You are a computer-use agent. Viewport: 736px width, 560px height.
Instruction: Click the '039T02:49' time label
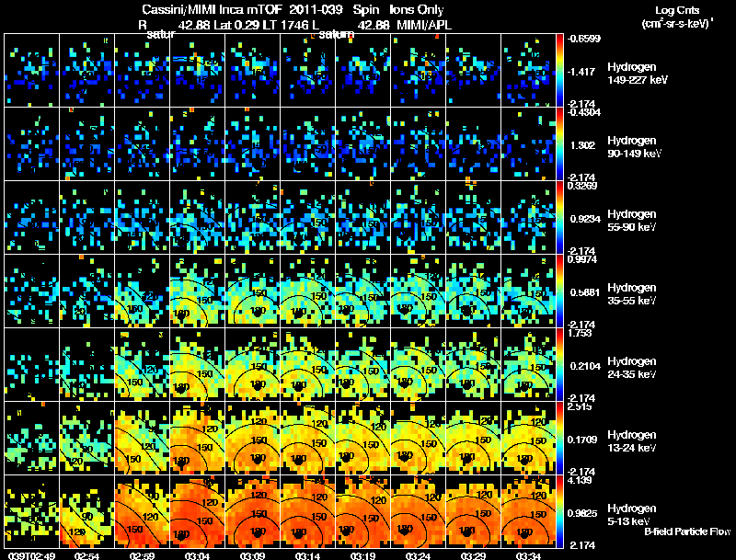tap(31, 556)
